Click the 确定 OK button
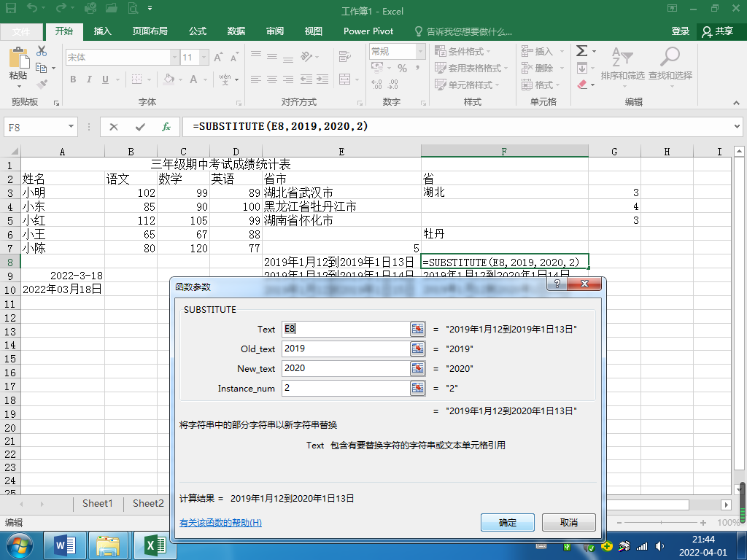Screen dimensions: 747x560 (x=508, y=522)
